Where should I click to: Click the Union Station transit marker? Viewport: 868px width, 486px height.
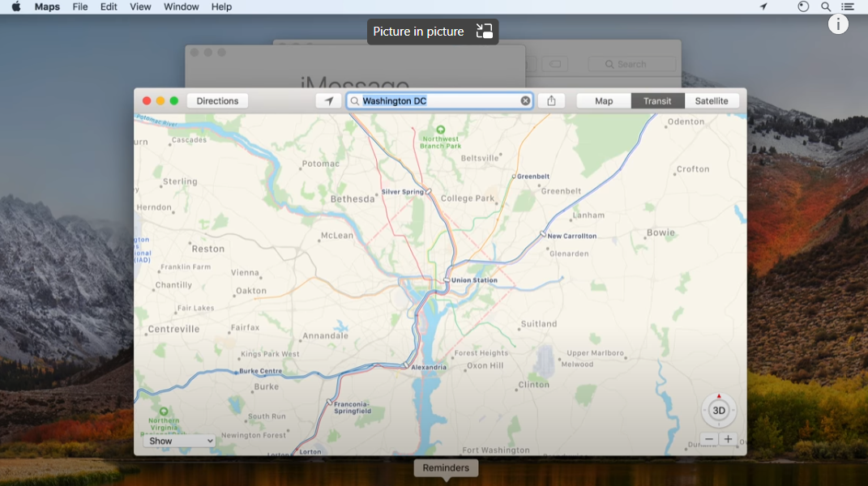[x=447, y=280]
